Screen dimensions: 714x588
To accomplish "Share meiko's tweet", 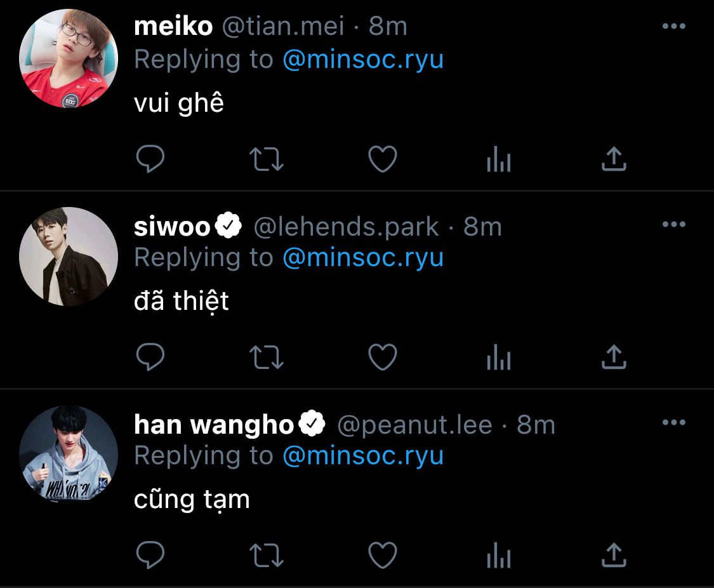I will pyautogui.click(x=614, y=159).
